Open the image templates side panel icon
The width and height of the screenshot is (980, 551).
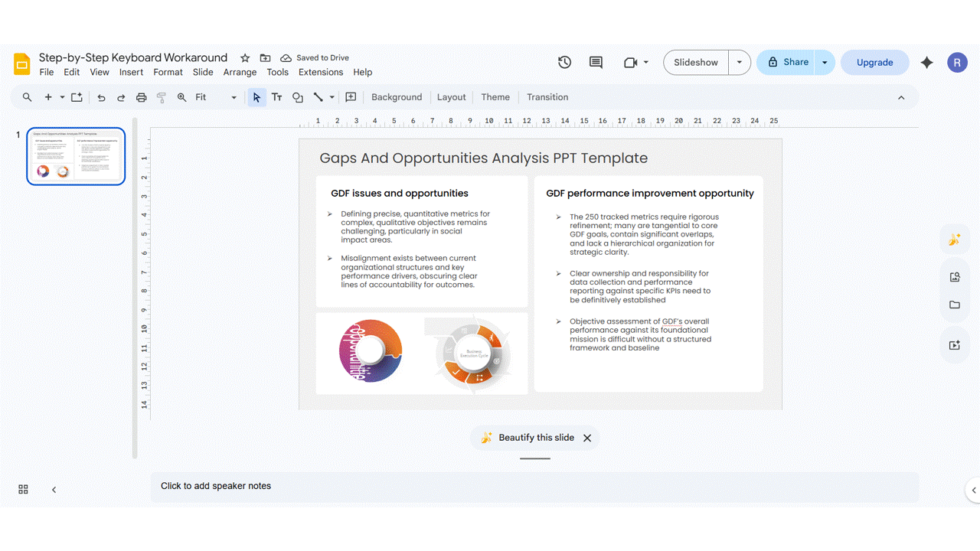pyautogui.click(x=954, y=277)
